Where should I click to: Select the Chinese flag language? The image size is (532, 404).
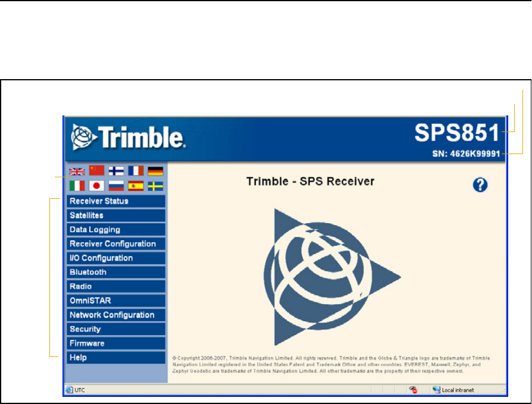(96, 171)
